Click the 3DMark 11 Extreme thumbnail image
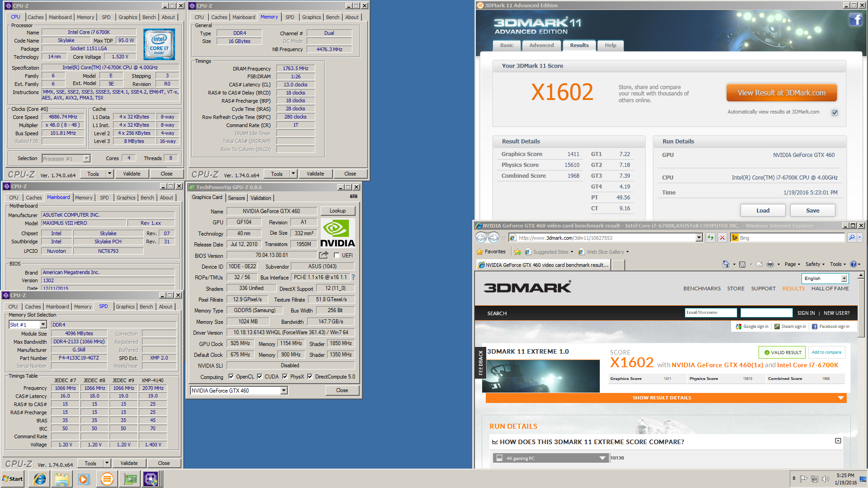 pyautogui.click(x=541, y=376)
